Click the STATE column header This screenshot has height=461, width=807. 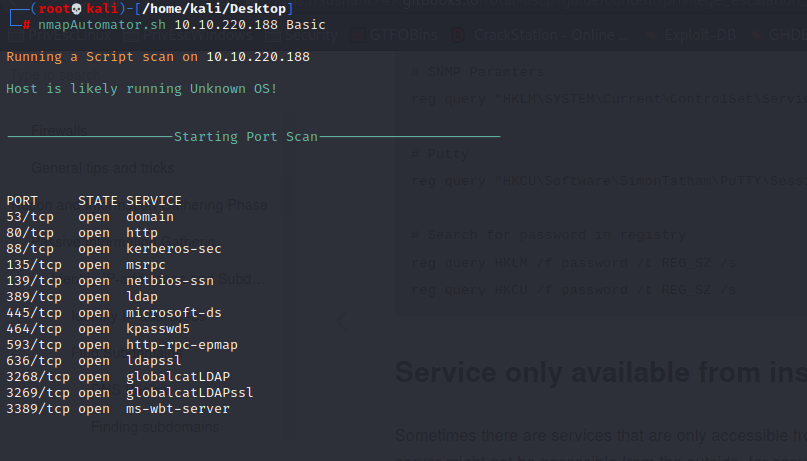[x=98, y=201]
